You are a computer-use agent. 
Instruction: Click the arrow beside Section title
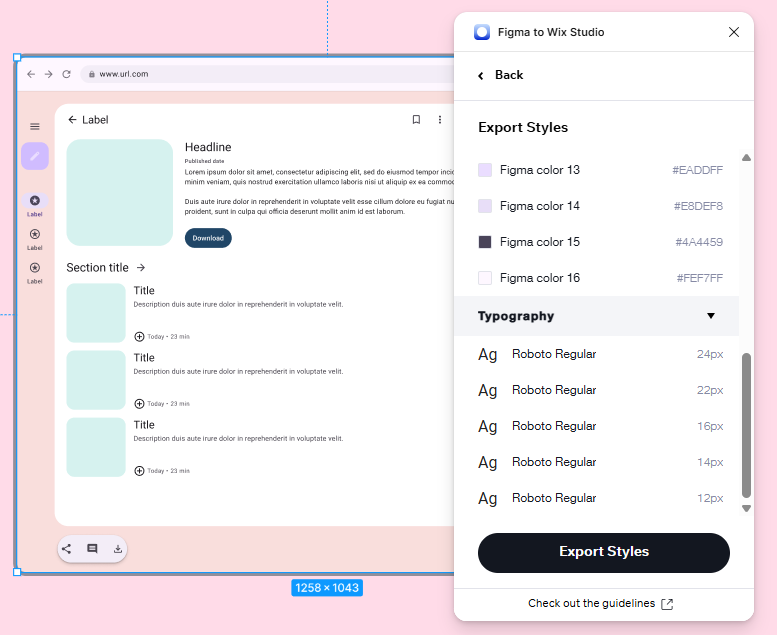[141, 268]
